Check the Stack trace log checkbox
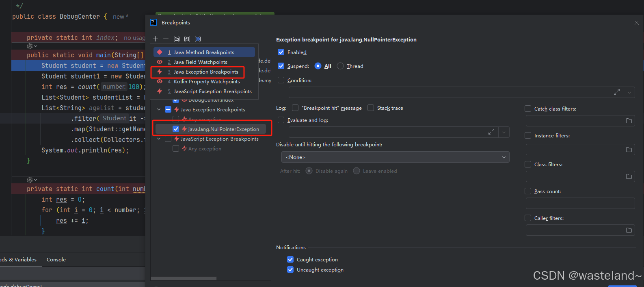 point(371,108)
